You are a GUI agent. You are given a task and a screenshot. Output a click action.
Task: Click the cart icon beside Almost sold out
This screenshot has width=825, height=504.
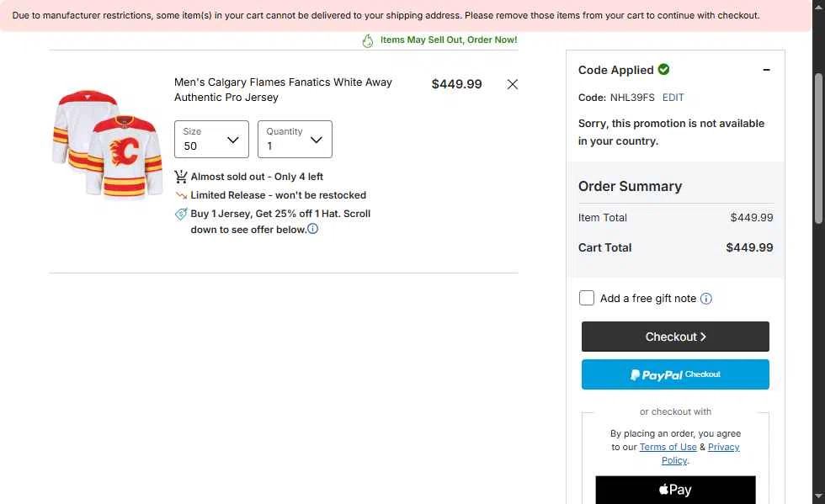(181, 177)
